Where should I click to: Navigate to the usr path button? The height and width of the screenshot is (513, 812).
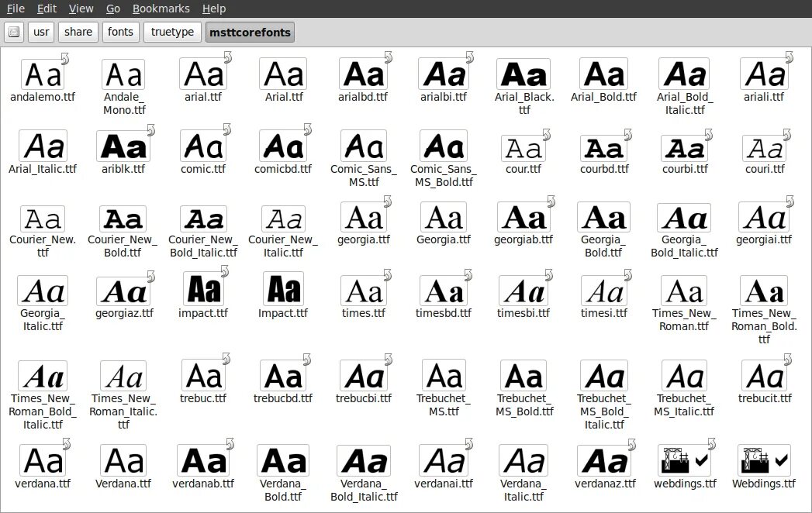[41, 32]
